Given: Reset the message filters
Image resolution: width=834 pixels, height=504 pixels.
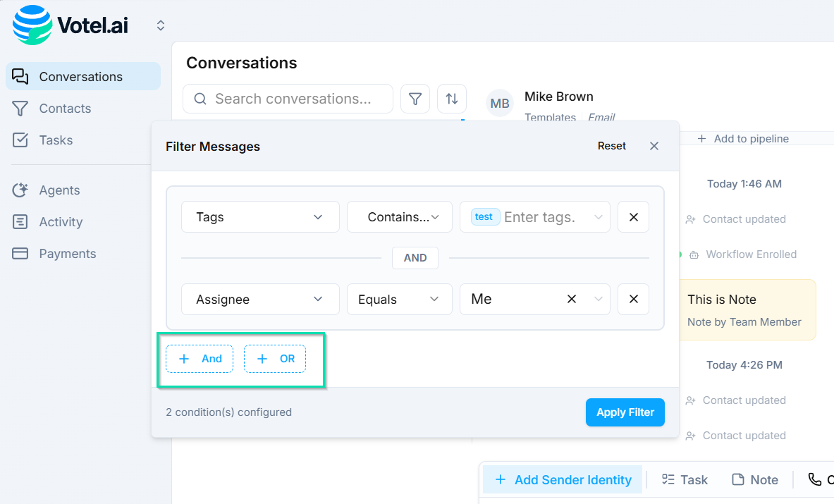Looking at the screenshot, I should point(611,146).
